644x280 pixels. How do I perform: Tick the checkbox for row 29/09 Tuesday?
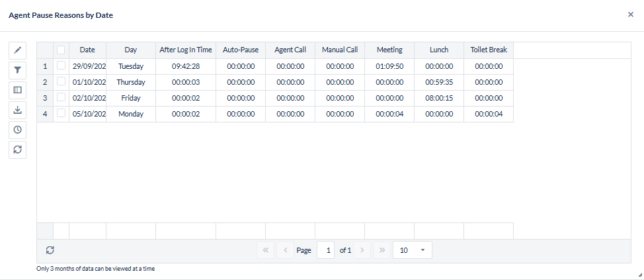tap(61, 66)
